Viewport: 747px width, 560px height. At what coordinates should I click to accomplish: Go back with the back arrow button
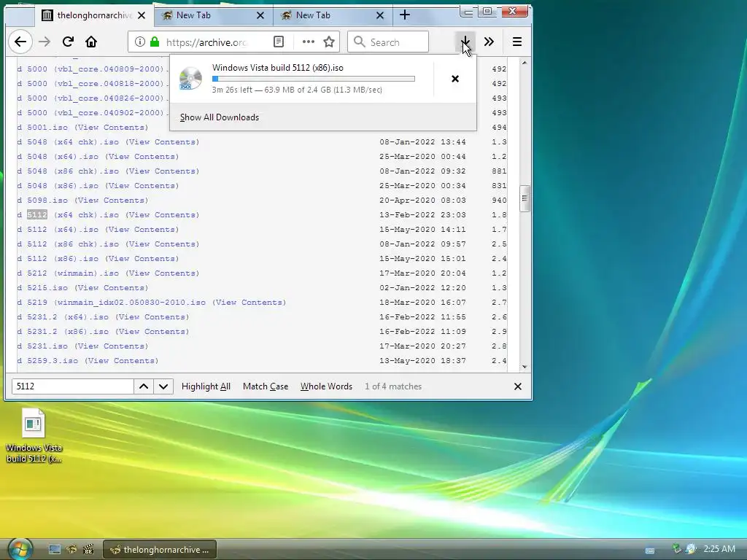point(20,42)
